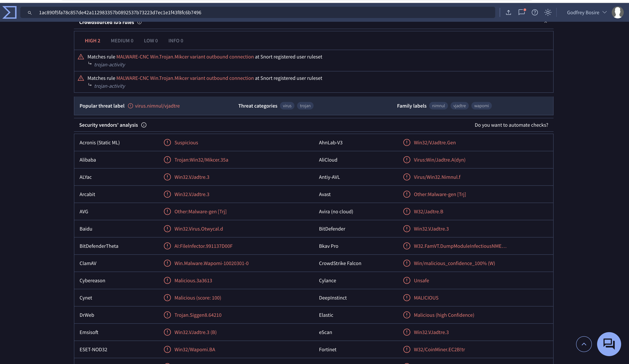Select the LOW 0 tab
This screenshot has width=629, height=364.
pyautogui.click(x=151, y=41)
